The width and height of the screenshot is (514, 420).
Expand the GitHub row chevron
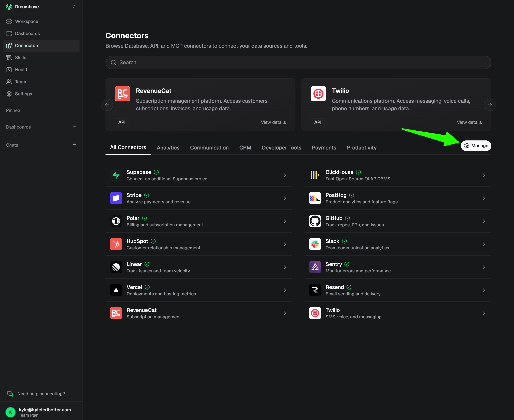(484, 221)
